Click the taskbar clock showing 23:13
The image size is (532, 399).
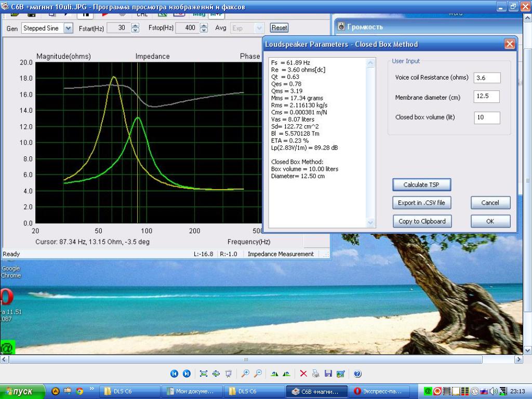pos(517,391)
